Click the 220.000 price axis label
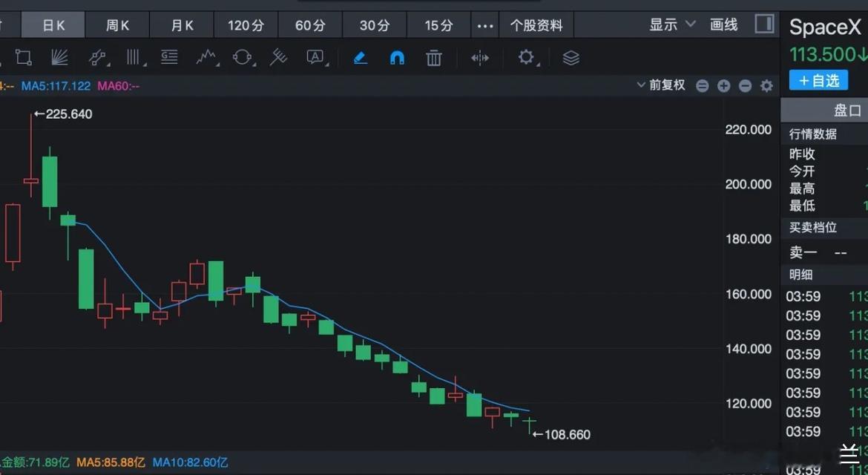This screenshot has width=868, height=475. click(x=748, y=130)
